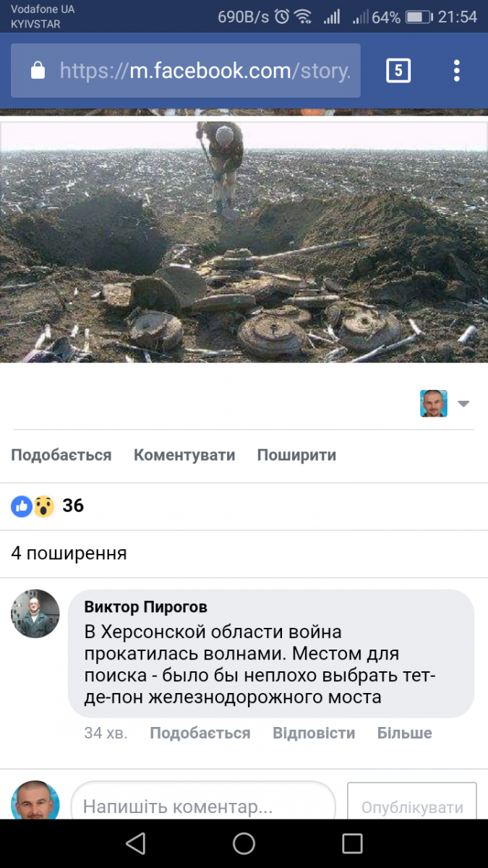The width and height of the screenshot is (488, 868).
Task: Open the 4 поширення shares list
Action: tap(69, 553)
